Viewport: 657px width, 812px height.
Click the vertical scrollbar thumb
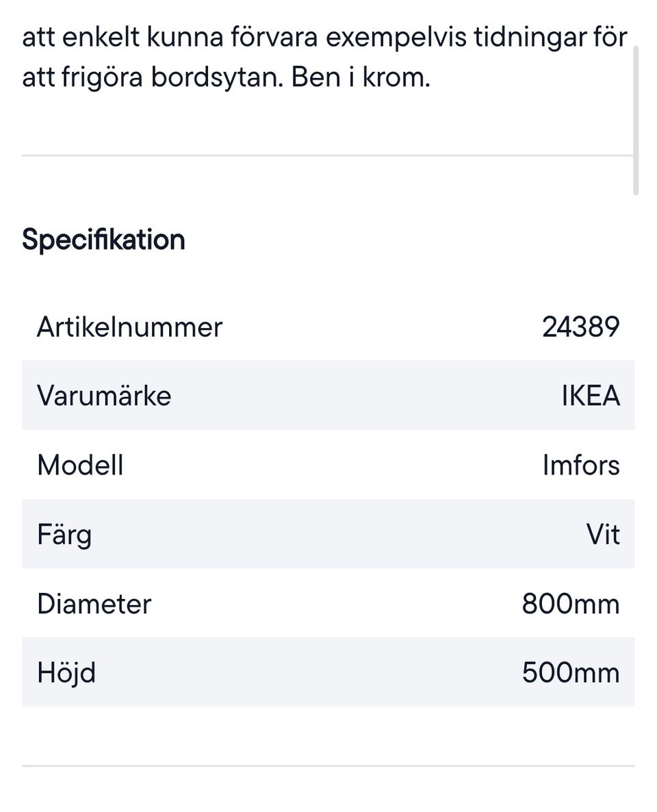coord(636,120)
